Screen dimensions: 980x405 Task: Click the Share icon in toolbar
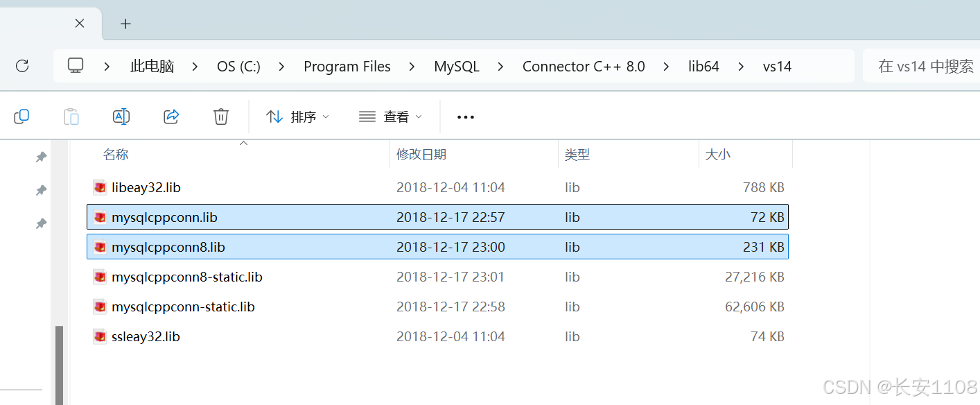[171, 117]
